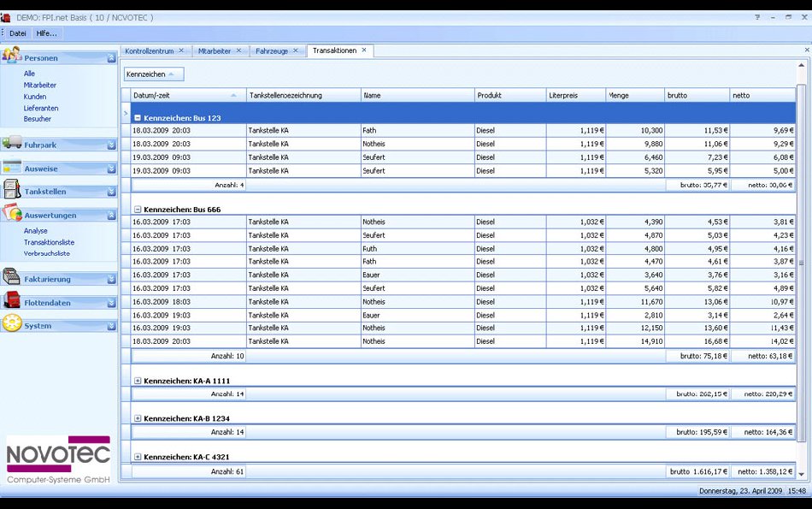Expand the Kennzeichen: KA-B 1234 group
Image resolution: width=812 pixels, height=509 pixels.
(x=138, y=418)
